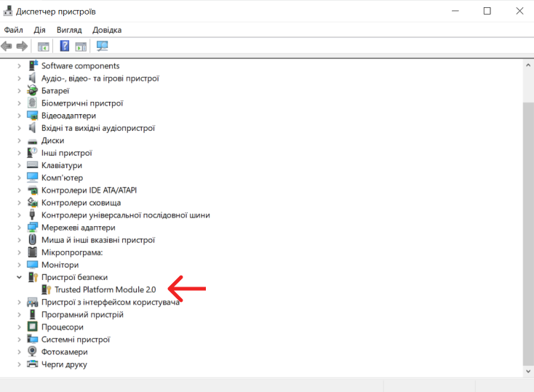This screenshot has height=392, width=534.
Task: Click the Фотокамери camera icon
Action: [32, 352]
